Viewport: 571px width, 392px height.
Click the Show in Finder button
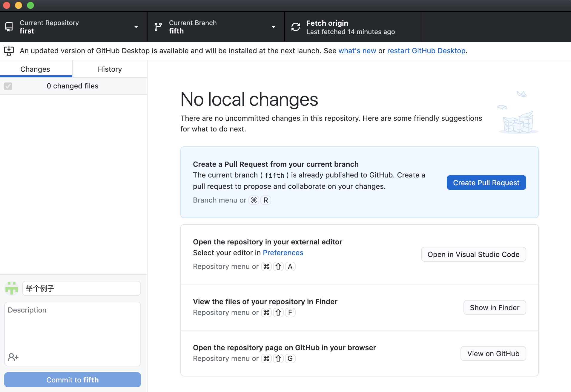coord(495,308)
